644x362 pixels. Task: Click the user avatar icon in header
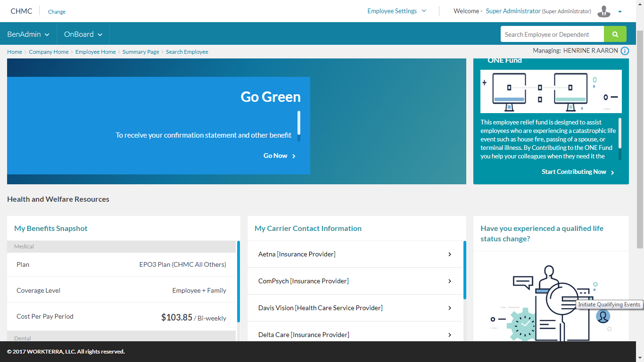pos(603,11)
